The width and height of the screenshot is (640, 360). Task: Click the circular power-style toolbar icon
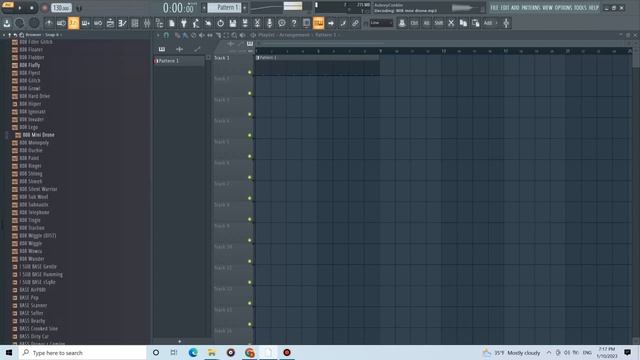coord(220,23)
